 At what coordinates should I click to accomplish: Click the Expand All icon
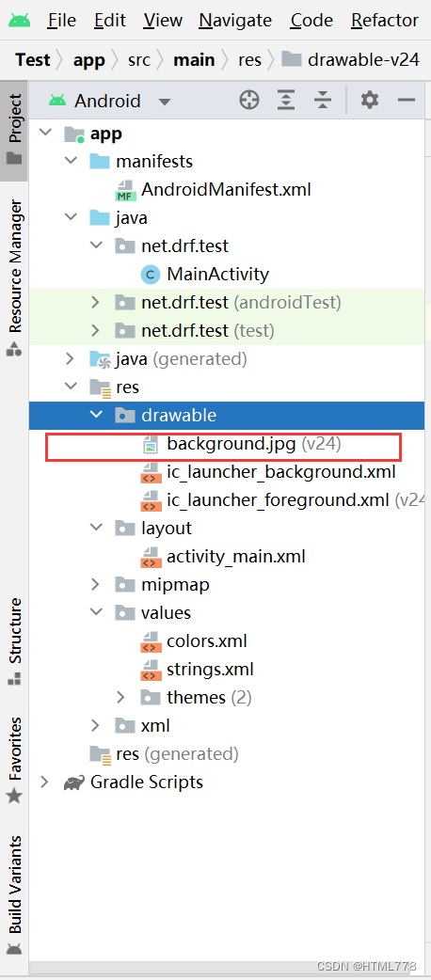click(286, 100)
